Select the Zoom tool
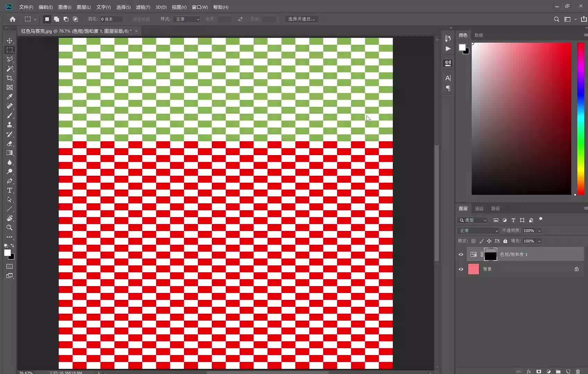 coord(9,228)
